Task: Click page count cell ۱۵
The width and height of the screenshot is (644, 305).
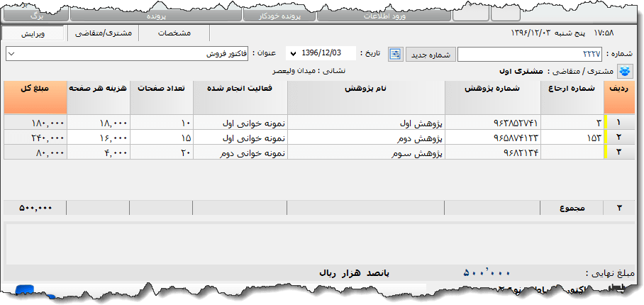Action: (161, 137)
